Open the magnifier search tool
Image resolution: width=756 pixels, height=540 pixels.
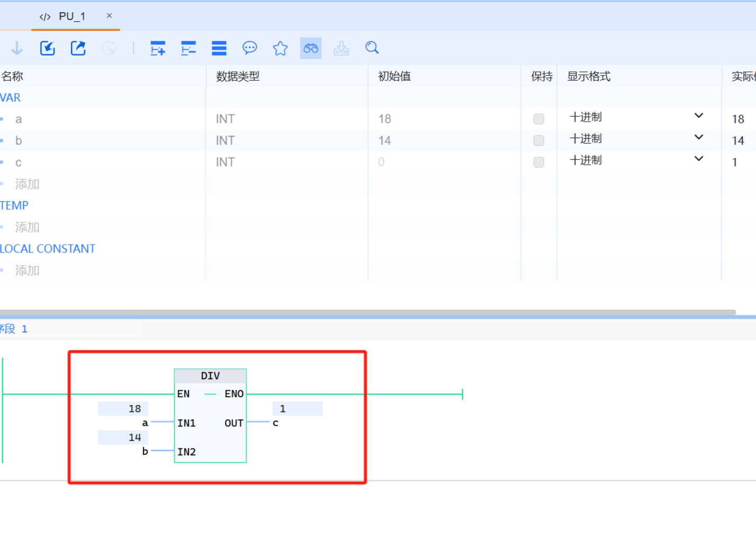(372, 48)
